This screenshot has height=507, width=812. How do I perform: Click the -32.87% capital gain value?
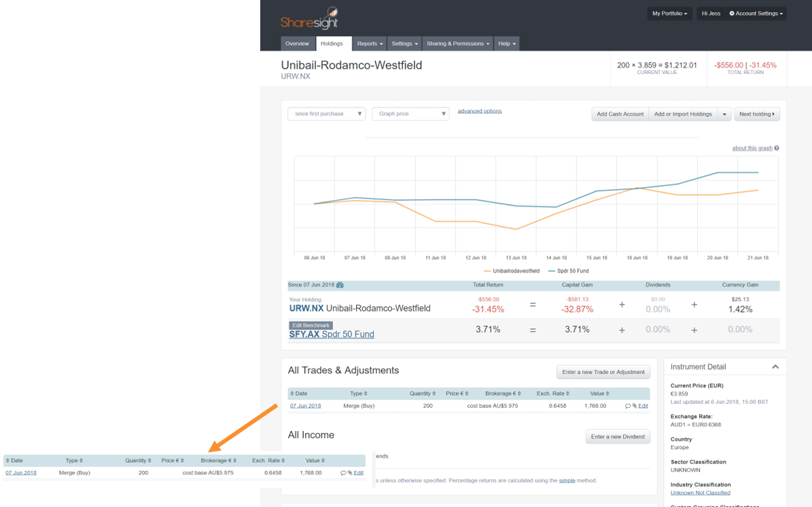(578, 309)
